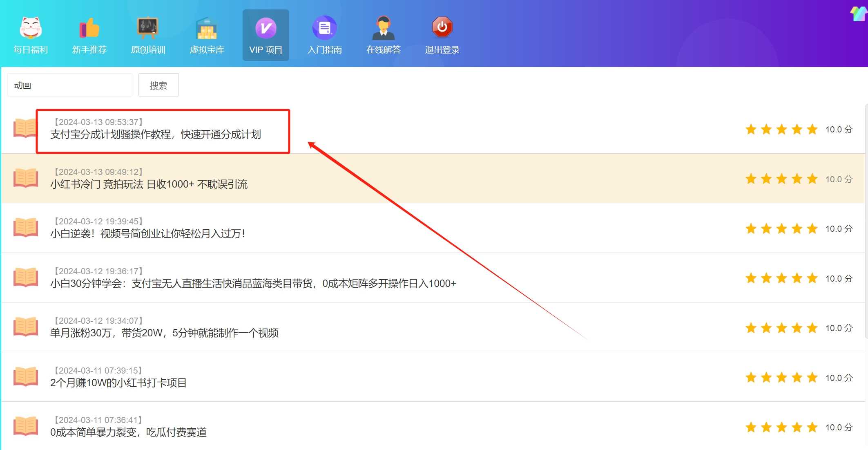
Task: Click the 搜索 button
Action: [158, 85]
